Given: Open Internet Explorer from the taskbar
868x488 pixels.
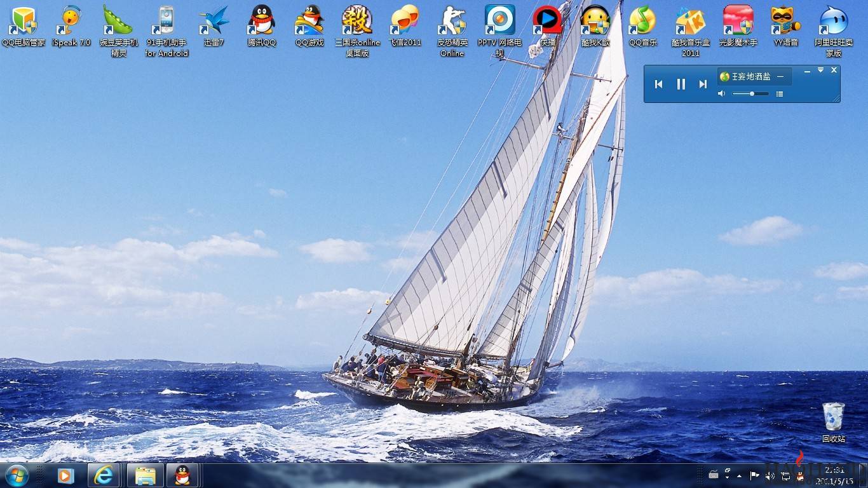Looking at the screenshot, I should pyautogui.click(x=104, y=475).
